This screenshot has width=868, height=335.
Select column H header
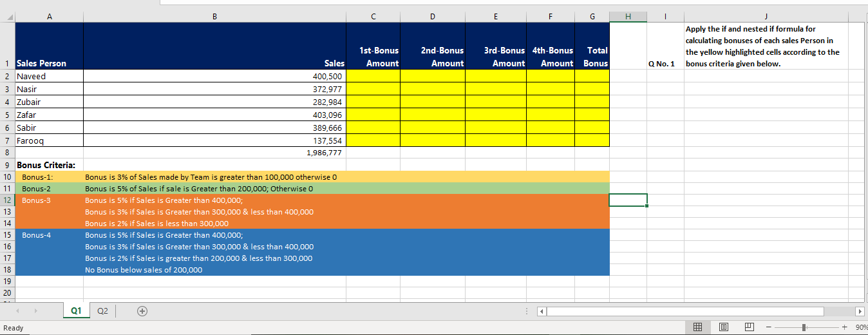tap(628, 17)
